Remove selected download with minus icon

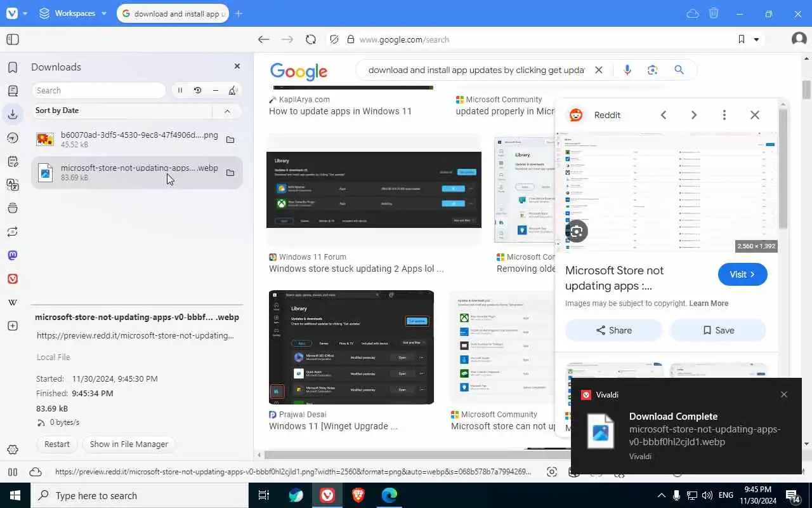[x=216, y=90]
